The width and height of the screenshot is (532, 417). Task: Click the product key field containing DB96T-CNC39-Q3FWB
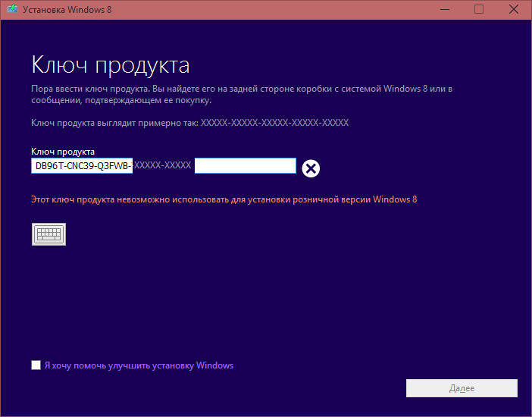click(x=82, y=165)
